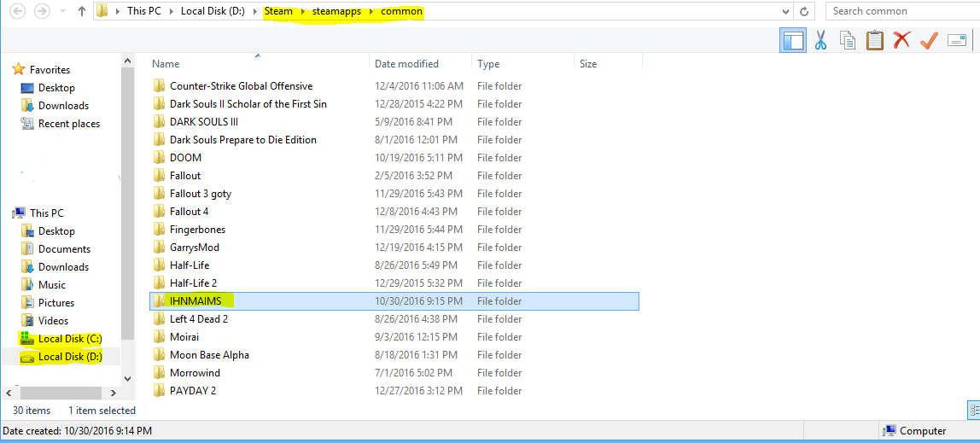Screen dimensions: 980x443
Task: Select Dark Souls Prepare to Die Edition folder
Action: (x=243, y=140)
